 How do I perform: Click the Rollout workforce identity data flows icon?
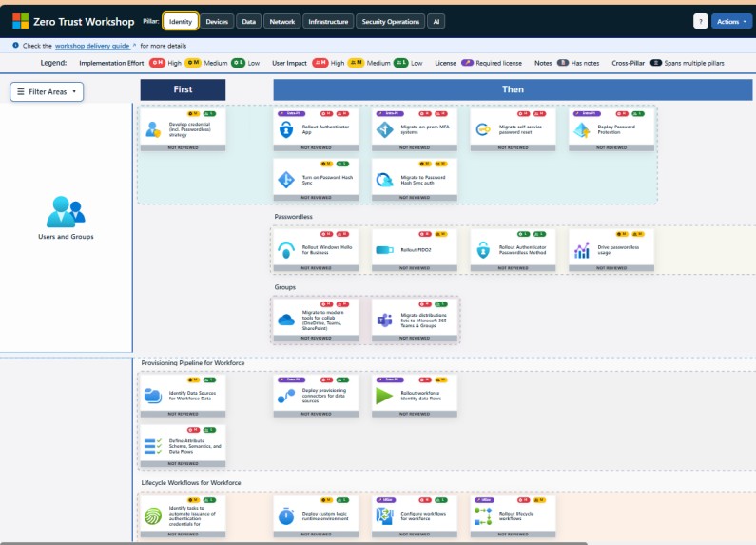[x=384, y=395]
